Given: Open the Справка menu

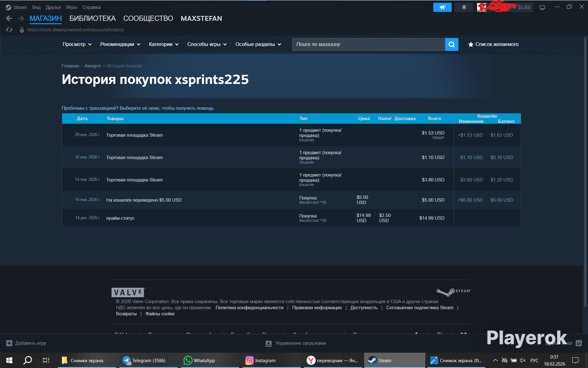Looking at the screenshot, I should (91, 7).
